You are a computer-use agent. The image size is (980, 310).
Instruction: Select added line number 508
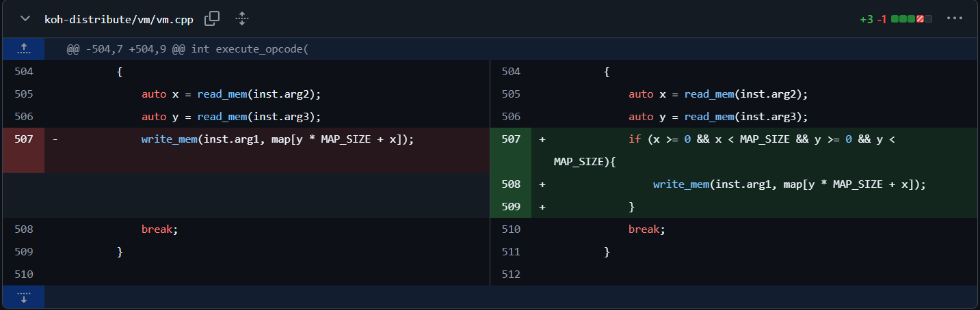pyautogui.click(x=511, y=184)
